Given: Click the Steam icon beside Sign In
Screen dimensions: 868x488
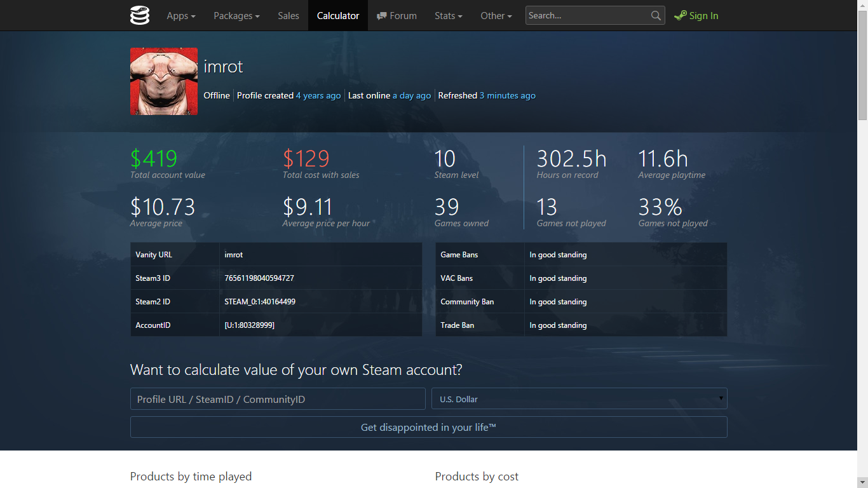Looking at the screenshot, I should coord(680,16).
